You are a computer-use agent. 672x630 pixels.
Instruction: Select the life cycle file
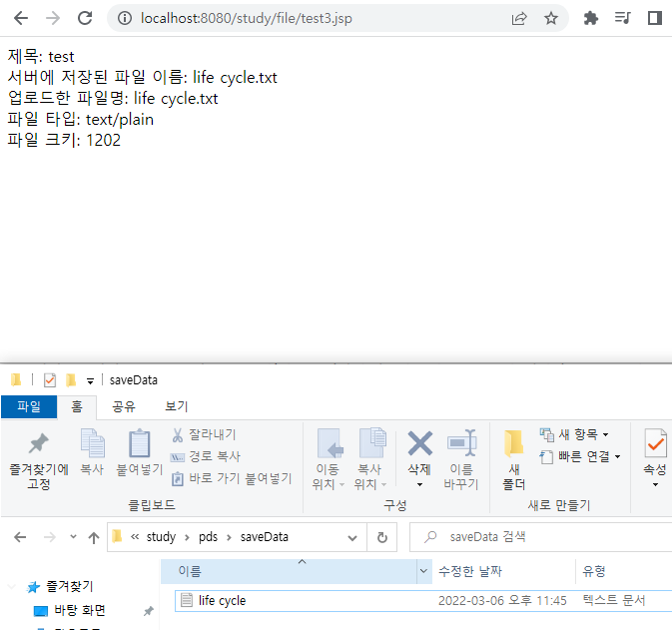point(423,600)
